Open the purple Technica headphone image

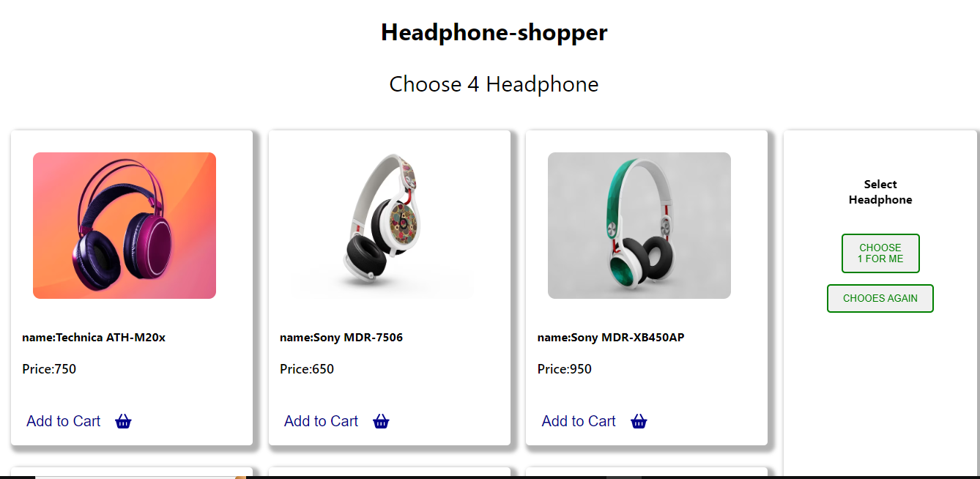click(x=125, y=226)
